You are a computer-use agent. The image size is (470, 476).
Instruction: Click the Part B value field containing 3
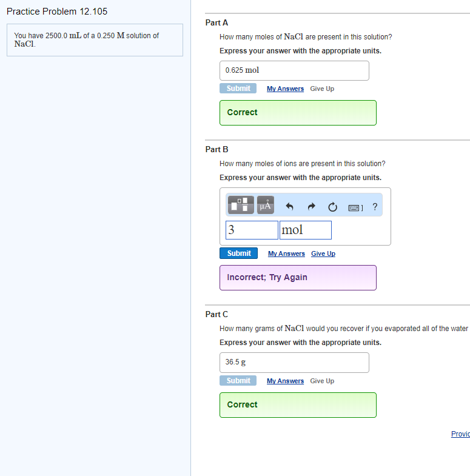(252, 230)
